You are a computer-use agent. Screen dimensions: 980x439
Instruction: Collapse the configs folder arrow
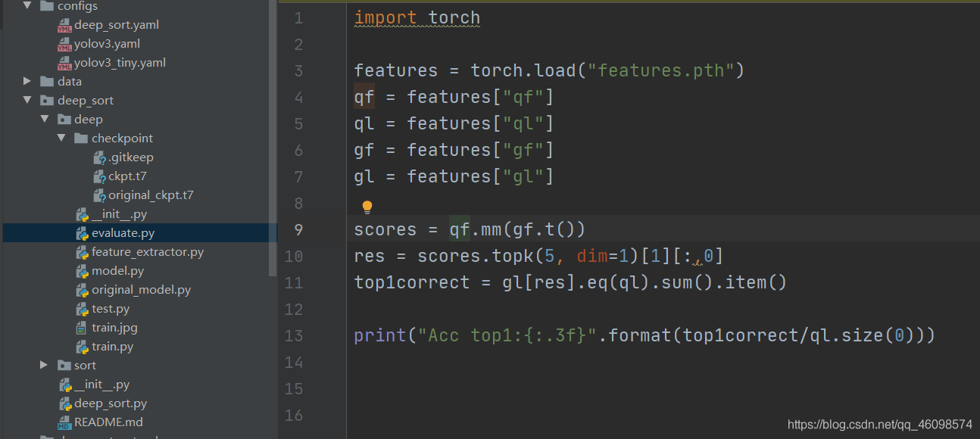point(27,6)
